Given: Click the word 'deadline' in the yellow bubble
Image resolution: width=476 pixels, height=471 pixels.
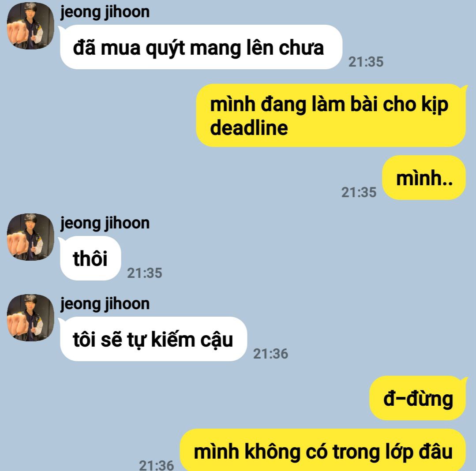Looking at the screenshot, I should (x=249, y=128).
